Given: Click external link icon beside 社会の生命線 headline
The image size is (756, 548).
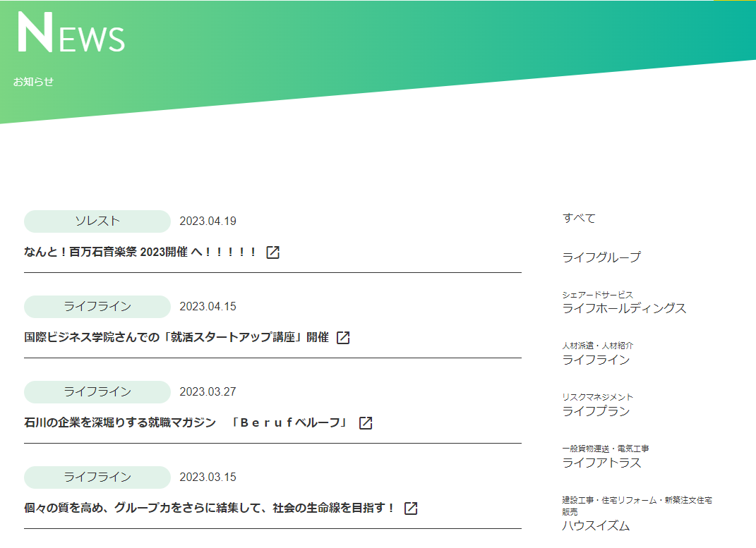Looking at the screenshot, I should (411, 508).
